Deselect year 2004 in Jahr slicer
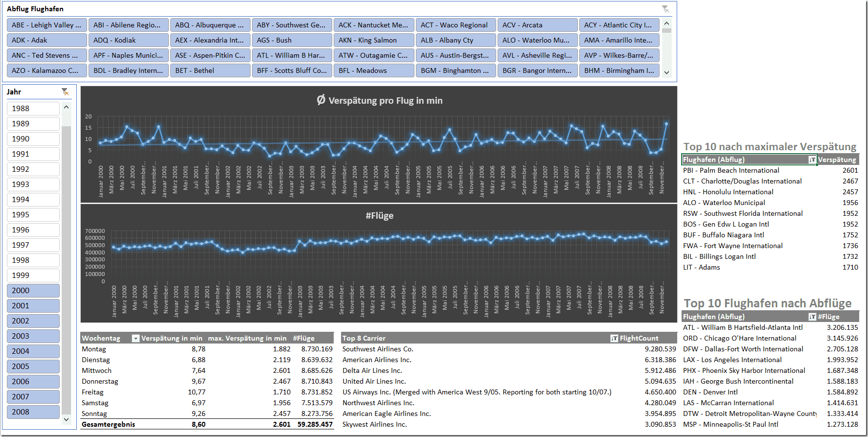The width and height of the screenshot is (868, 437). pos(33,351)
